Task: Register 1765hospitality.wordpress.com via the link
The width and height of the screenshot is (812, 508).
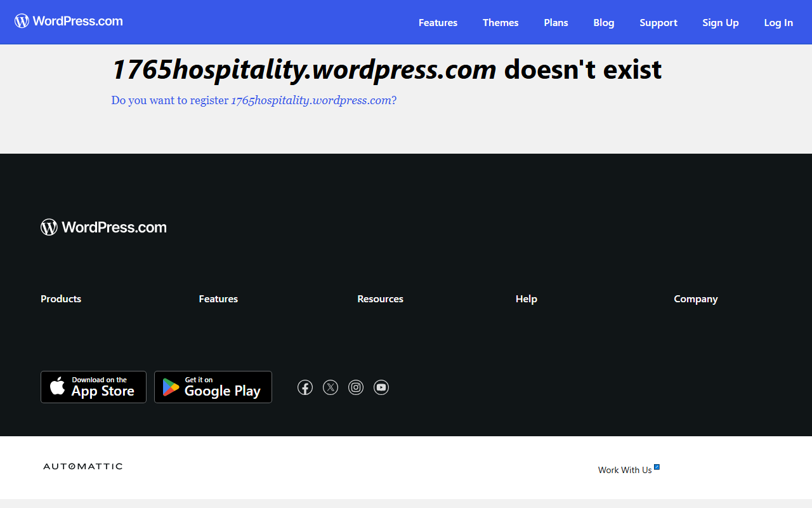Action: coord(254,100)
